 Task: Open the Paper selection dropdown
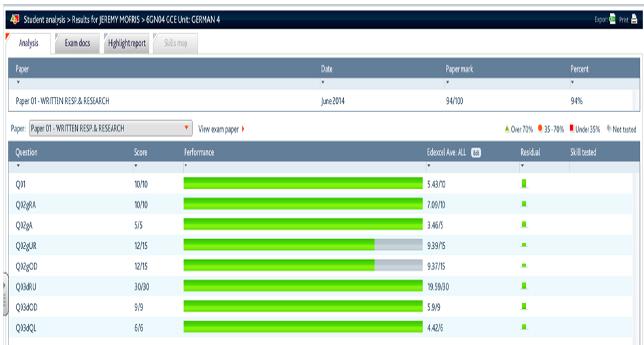pyautogui.click(x=111, y=129)
